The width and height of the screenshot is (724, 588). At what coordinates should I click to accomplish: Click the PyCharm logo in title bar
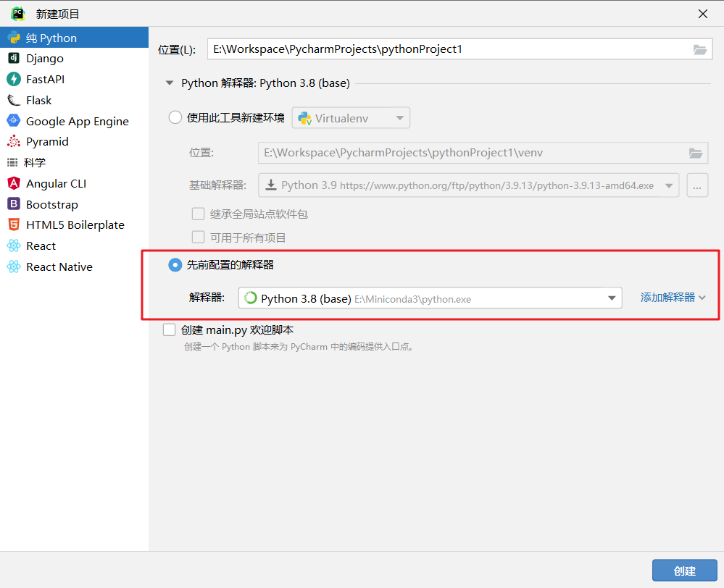click(x=18, y=14)
